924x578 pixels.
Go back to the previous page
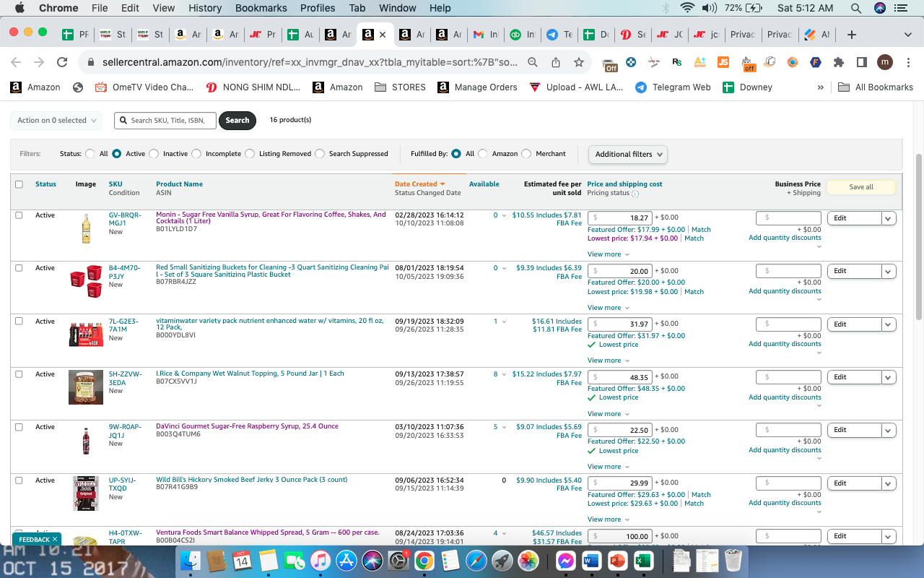pos(16,62)
